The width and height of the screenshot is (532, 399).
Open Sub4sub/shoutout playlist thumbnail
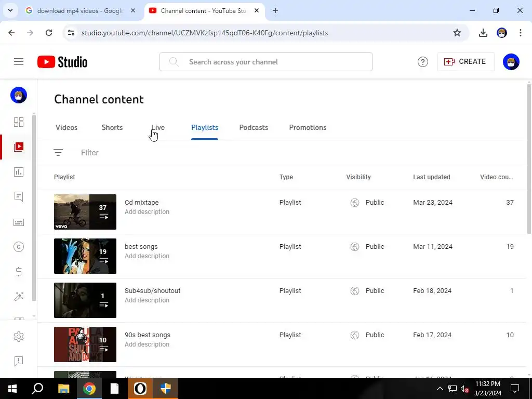point(85,300)
